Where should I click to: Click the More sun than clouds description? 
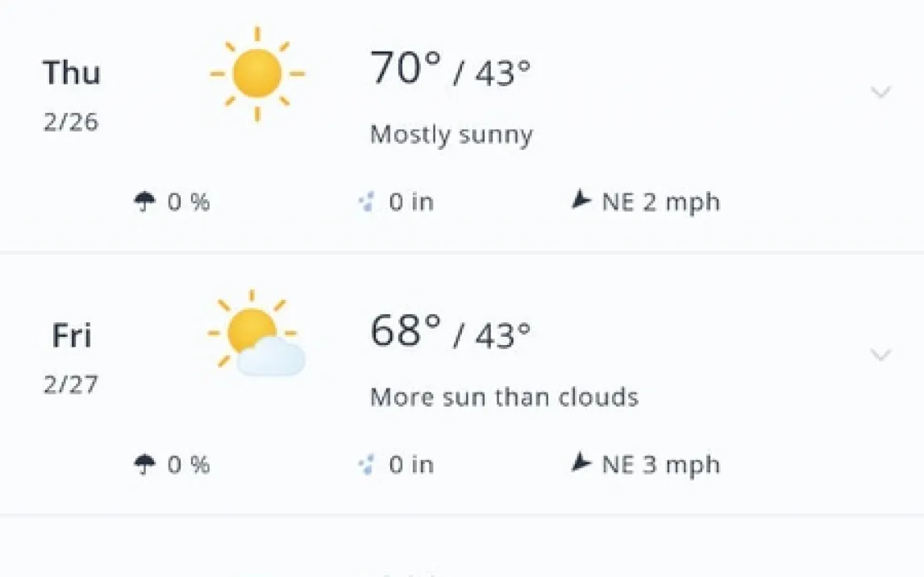(504, 397)
